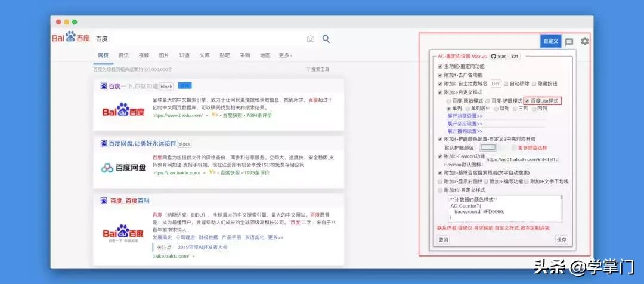
Task: Click the Favicon默认图标 URL field
Action: (522, 159)
